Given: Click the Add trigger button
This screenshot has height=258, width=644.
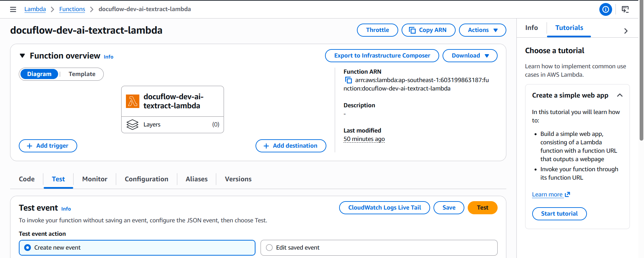Looking at the screenshot, I should (48, 146).
